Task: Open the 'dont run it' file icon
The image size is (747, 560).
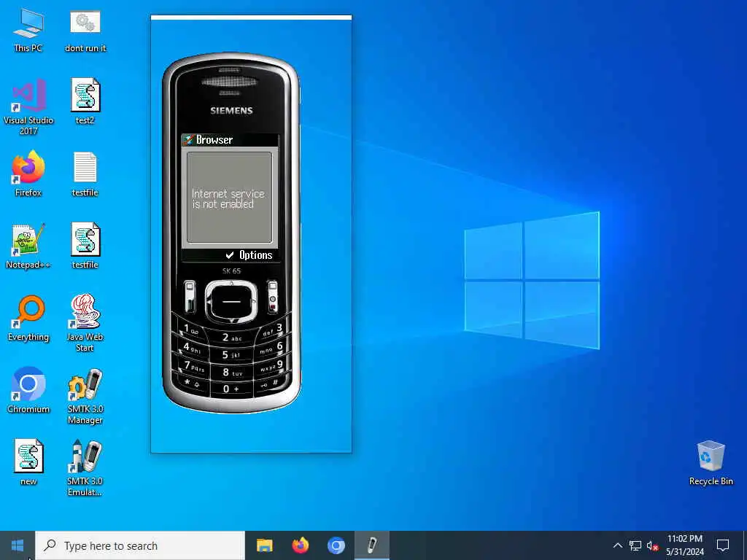Action: (85, 31)
